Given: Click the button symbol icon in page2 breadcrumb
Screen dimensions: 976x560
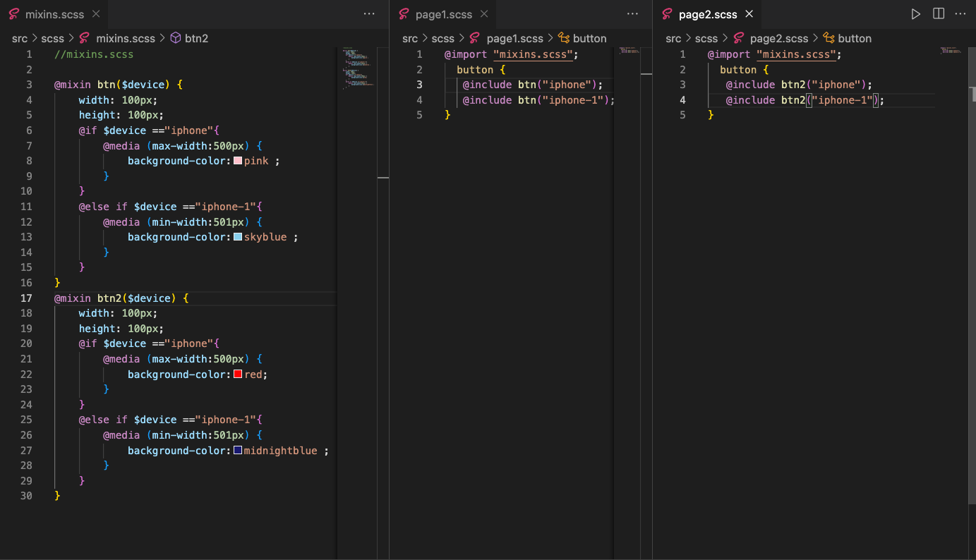Looking at the screenshot, I should [829, 39].
